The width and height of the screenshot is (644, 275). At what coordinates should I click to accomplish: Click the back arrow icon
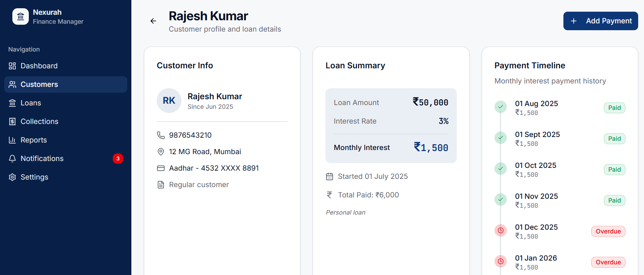(x=153, y=21)
